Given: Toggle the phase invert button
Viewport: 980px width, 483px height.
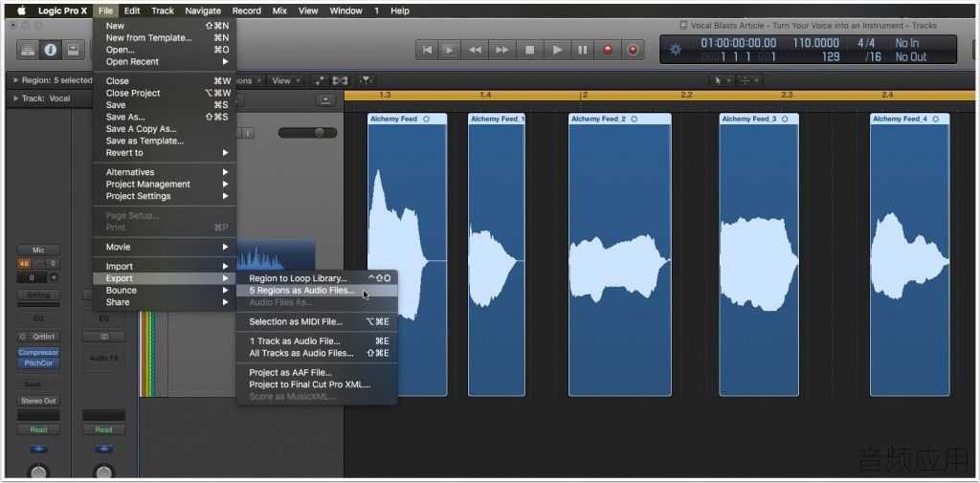Looking at the screenshot, I should click(x=54, y=264).
